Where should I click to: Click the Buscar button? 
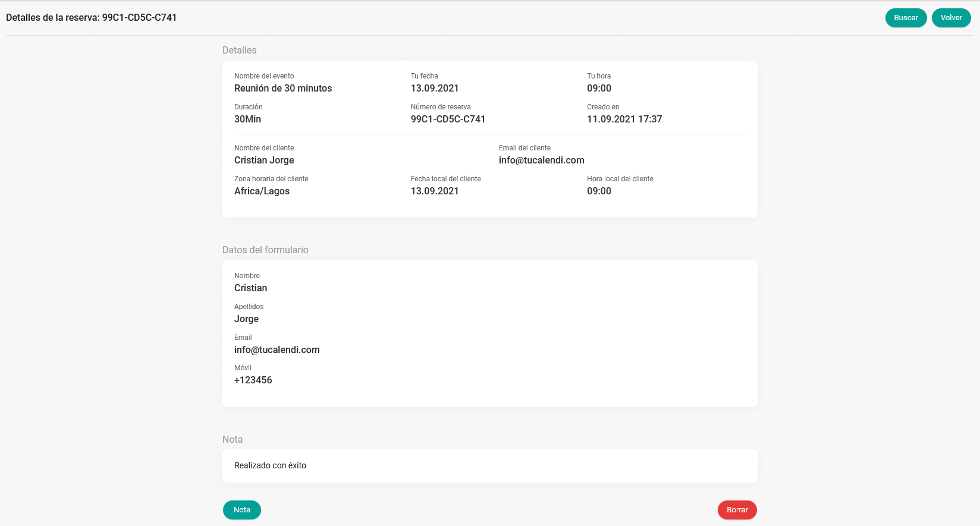[x=906, y=18]
